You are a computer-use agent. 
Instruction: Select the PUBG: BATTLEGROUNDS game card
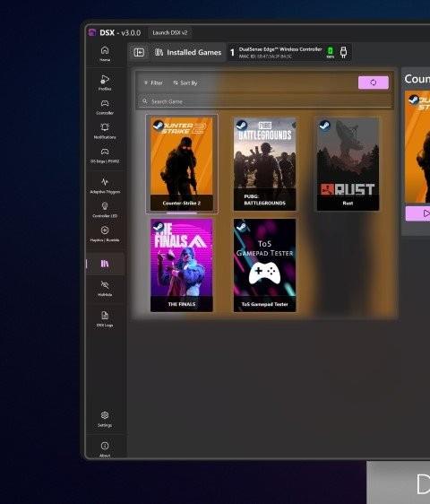tap(264, 164)
